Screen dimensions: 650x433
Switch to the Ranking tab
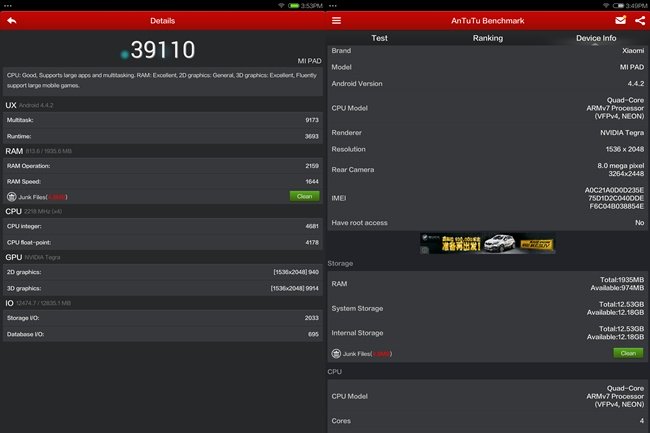point(488,38)
